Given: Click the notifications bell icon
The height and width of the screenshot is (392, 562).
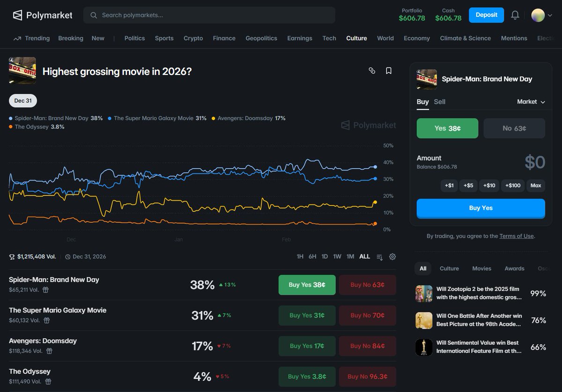Looking at the screenshot, I should (515, 15).
